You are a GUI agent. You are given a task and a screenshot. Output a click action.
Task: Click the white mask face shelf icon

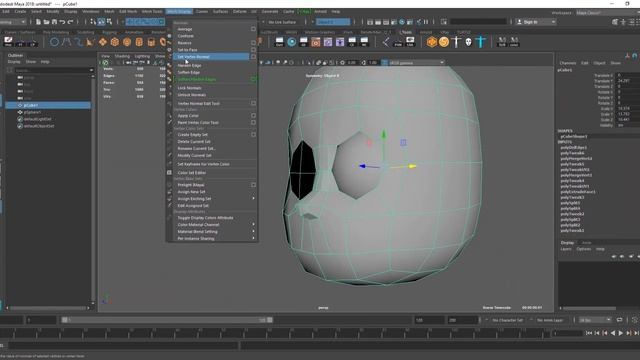[x=469, y=42]
